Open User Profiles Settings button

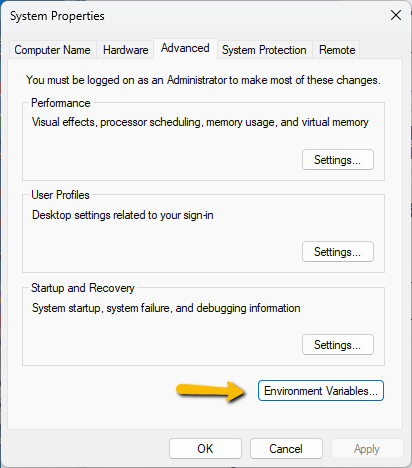click(x=338, y=252)
